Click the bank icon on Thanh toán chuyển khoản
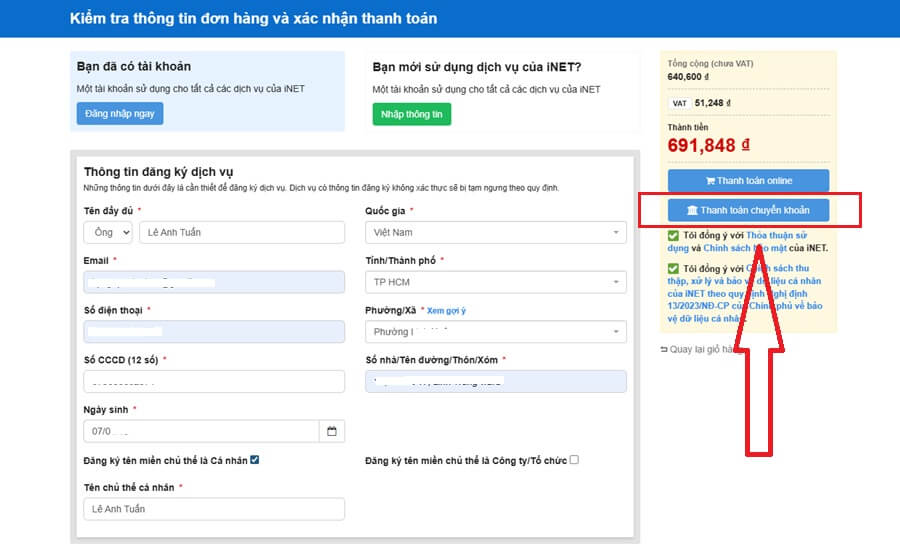 coord(692,211)
